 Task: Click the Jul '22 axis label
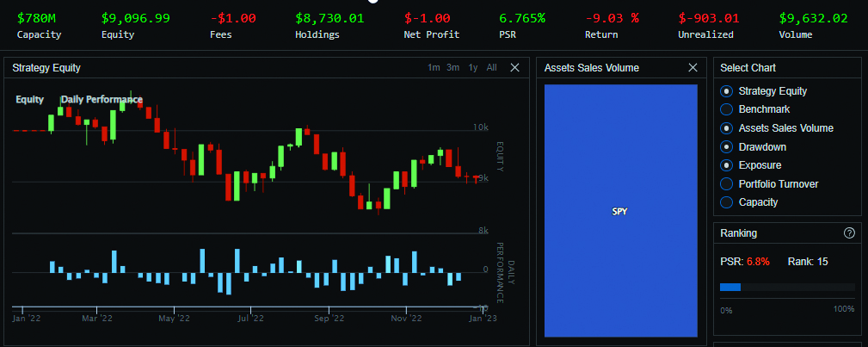(x=250, y=319)
